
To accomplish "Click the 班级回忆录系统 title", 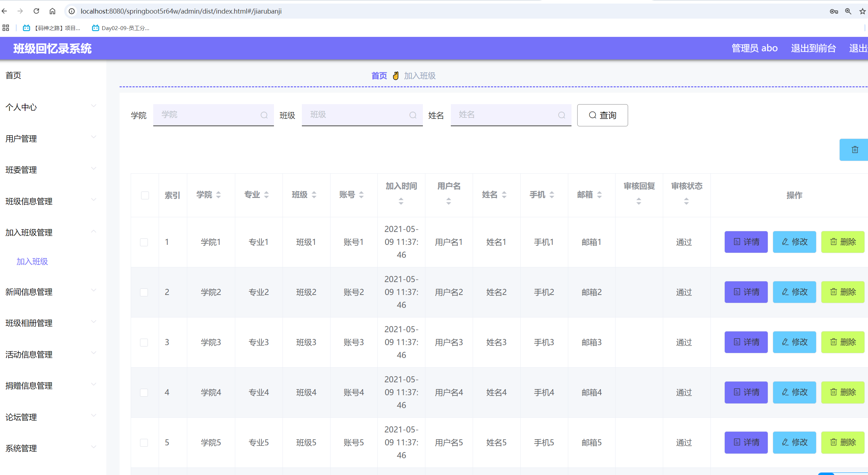I will pos(52,48).
